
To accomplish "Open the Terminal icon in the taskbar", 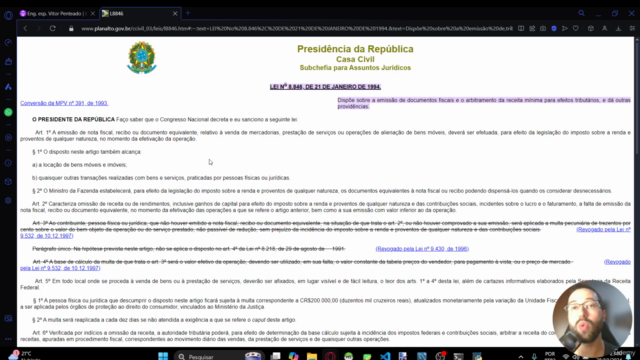I will pyautogui.click(x=458, y=356).
